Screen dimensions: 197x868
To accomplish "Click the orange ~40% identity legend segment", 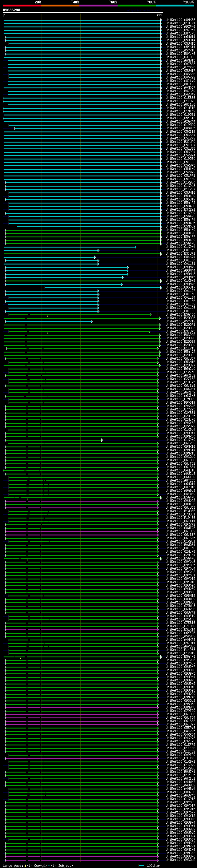I will 60,6.
